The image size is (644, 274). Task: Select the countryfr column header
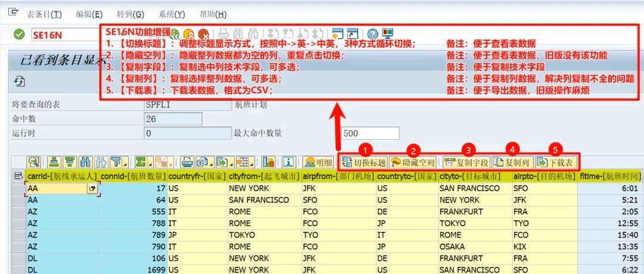point(197,177)
